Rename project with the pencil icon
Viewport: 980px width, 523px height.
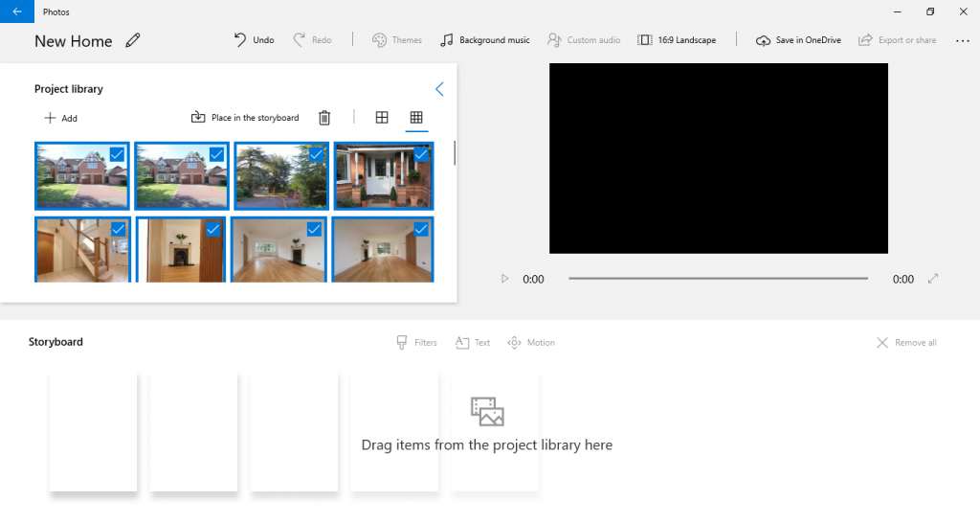coord(132,40)
